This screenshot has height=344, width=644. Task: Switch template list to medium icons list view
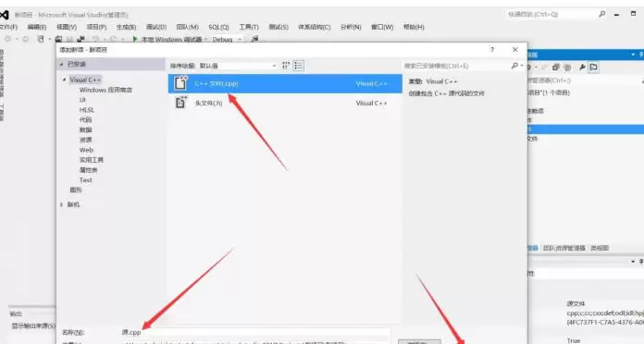pyautogui.click(x=299, y=66)
